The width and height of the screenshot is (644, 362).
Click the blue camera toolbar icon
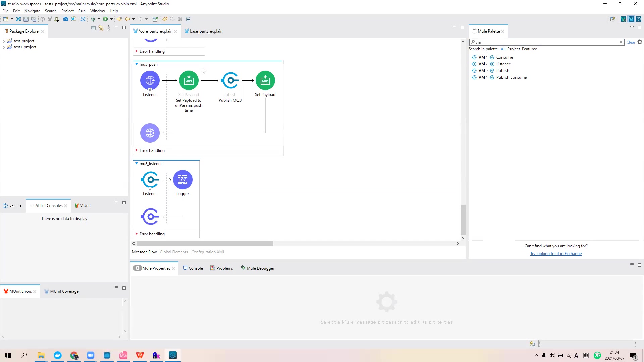pos(66,19)
